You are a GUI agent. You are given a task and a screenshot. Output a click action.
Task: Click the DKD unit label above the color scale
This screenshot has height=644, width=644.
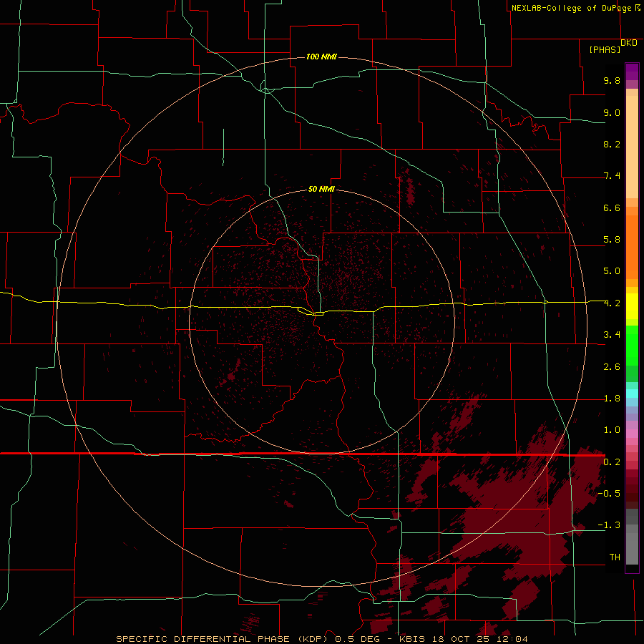pyautogui.click(x=629, y=43)
